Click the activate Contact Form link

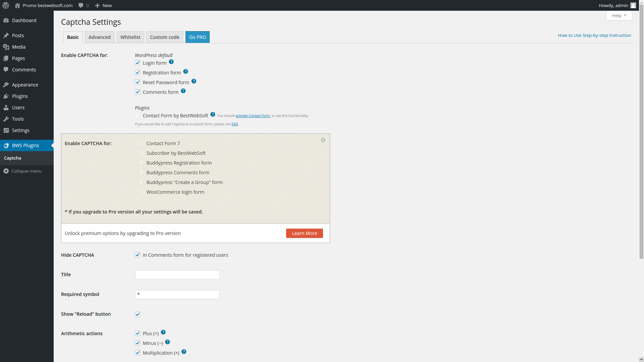point(253,116)
